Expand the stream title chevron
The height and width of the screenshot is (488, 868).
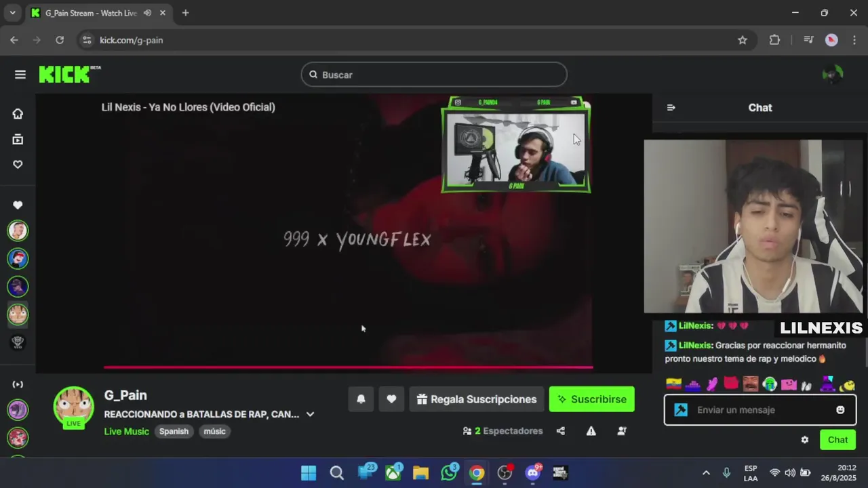tap(310, 414)
